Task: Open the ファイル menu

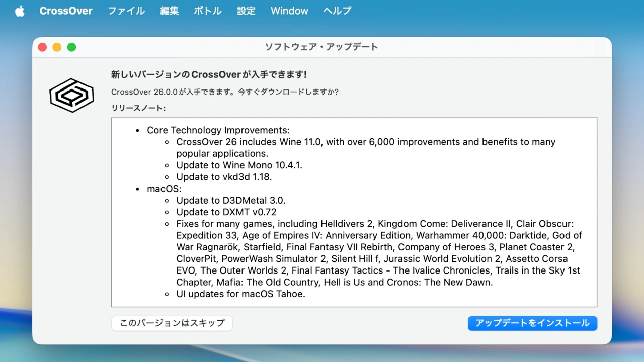Action: (x=126, y=11)
